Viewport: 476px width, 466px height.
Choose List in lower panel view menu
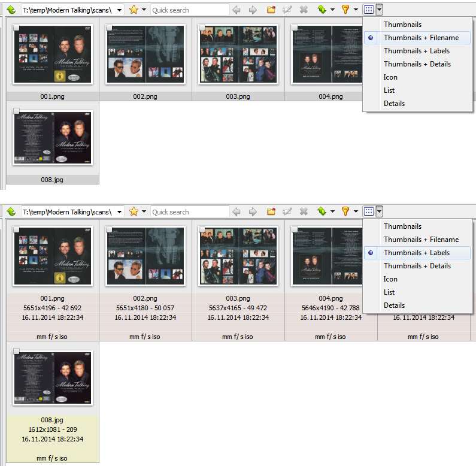[417, 292]
